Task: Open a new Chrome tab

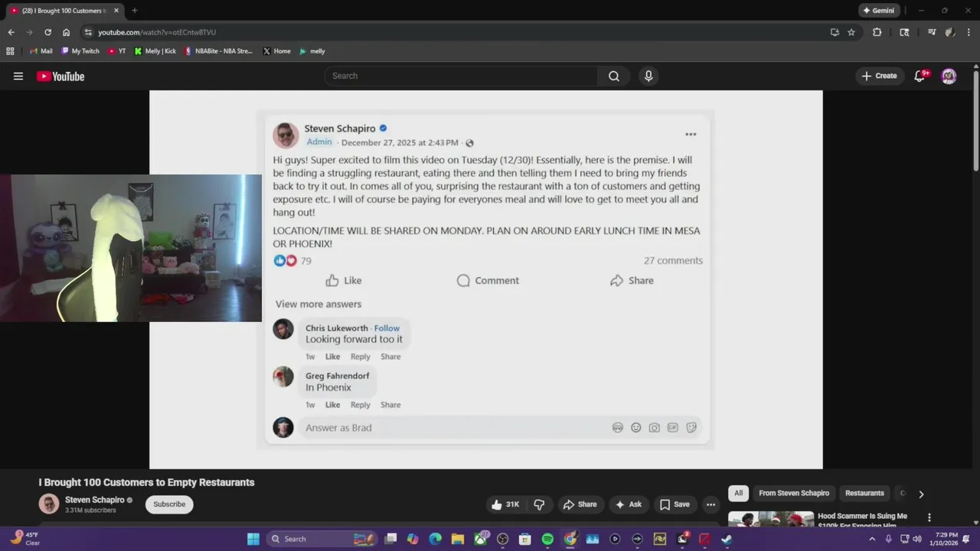Action: (x=134, y=11)
